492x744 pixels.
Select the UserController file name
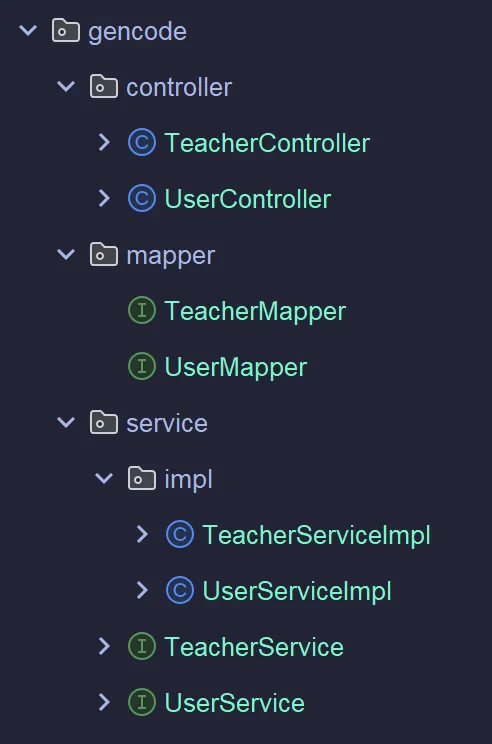coord(248,199)
